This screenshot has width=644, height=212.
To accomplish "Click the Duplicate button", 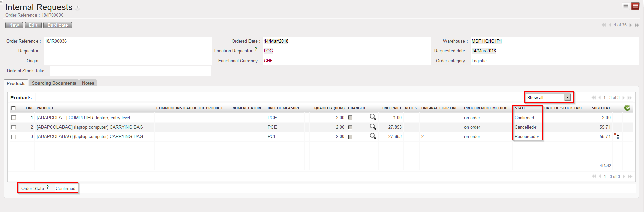I will tap(57, 25).
